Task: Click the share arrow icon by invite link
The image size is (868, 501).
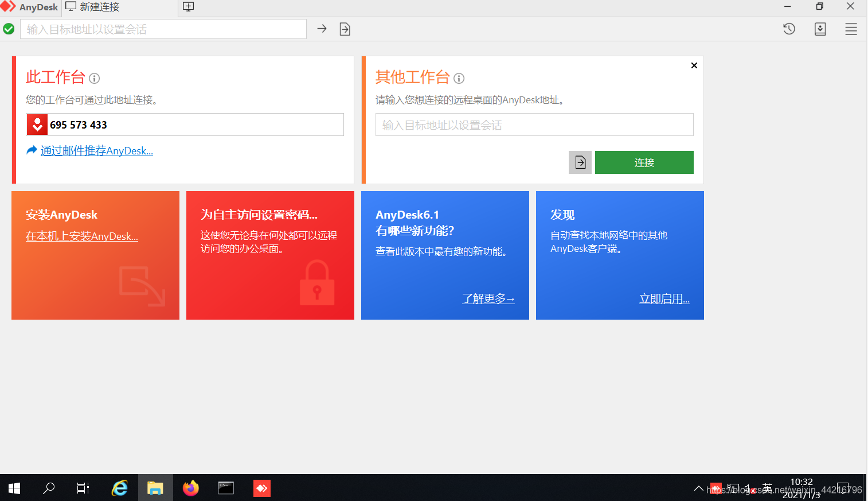Action: pyautogui.click(x=32, y=150)
